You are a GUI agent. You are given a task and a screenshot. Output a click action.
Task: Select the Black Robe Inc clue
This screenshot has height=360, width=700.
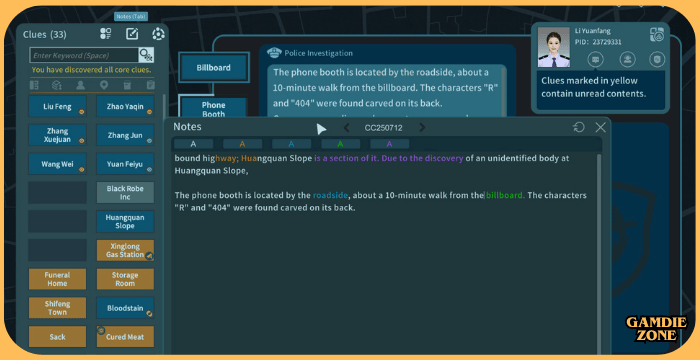pos(125,193)
